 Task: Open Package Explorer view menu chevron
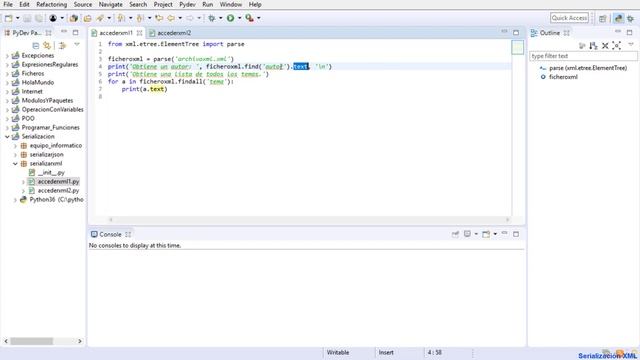(x=77, y=44)
